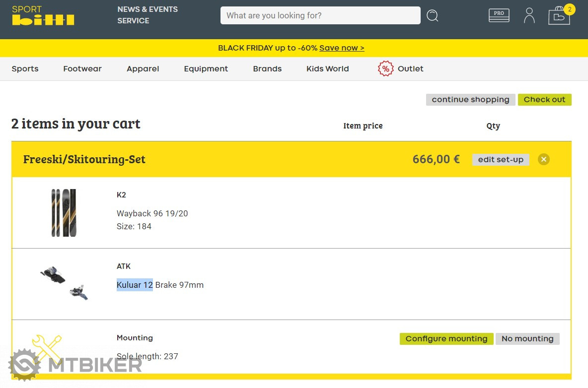Open the Sports menu
The image size is (588, 388).
coord(25,69)
